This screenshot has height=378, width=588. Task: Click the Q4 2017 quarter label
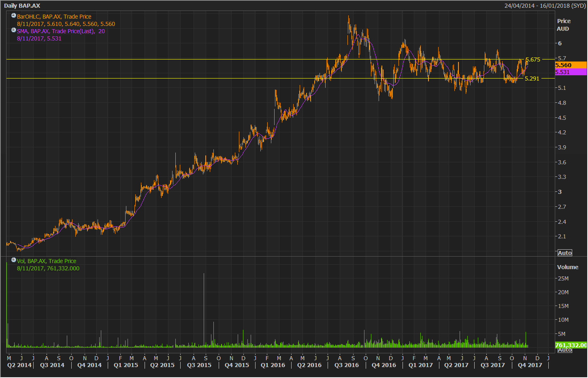point(530,365)
